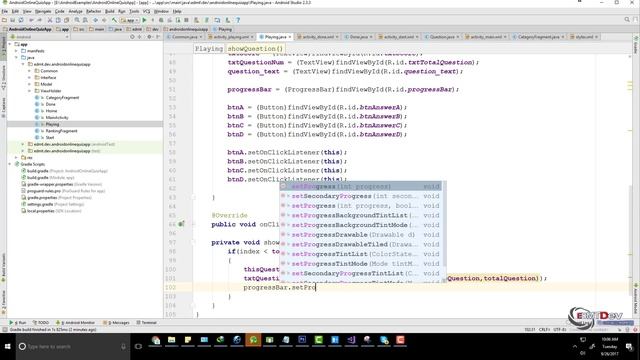Click the Save All toolbar icon
The width and height of the screenshot is (640, 360).
13,20
